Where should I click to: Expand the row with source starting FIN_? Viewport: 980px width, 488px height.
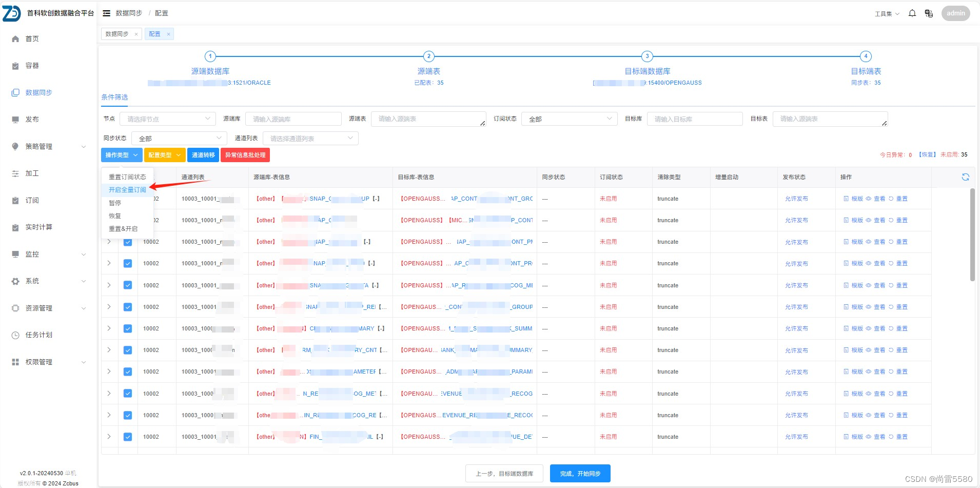tap(109, 437)
